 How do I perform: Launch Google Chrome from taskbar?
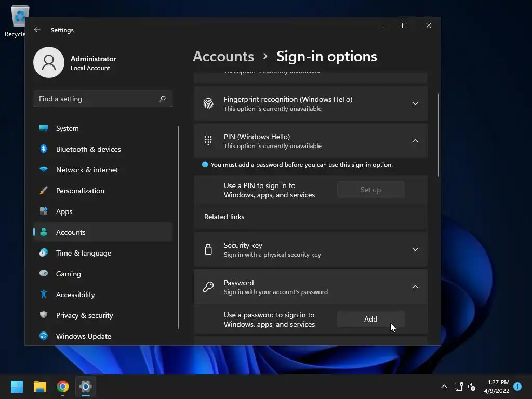[63, 387]
